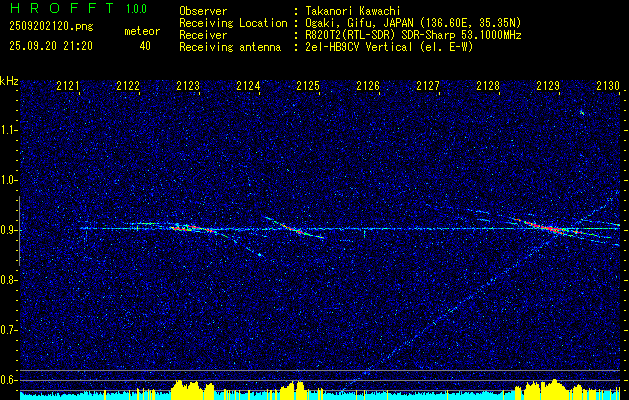
Task: Click the date 25.09.20 21:20 text
Action: [x=51, y=46]
